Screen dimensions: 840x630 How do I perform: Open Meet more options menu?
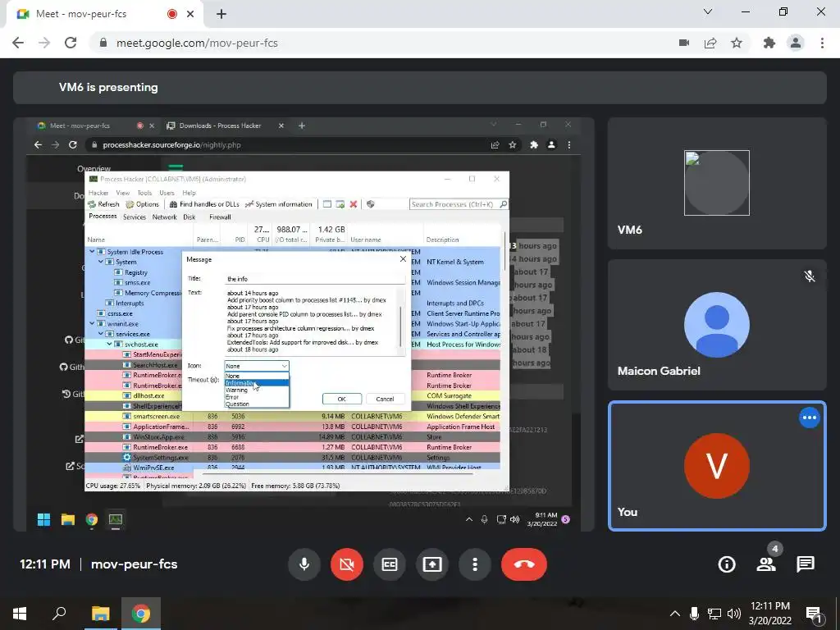click(475, 564)
